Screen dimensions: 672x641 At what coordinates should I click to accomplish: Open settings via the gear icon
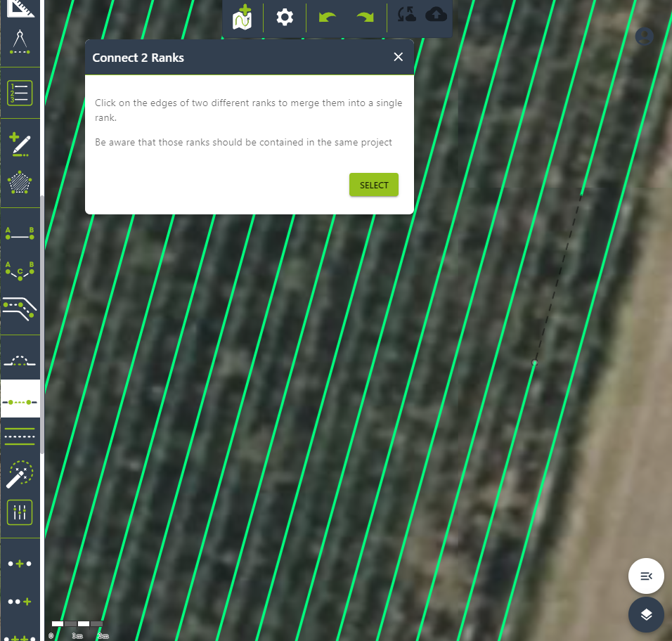[x=285, y=17]
